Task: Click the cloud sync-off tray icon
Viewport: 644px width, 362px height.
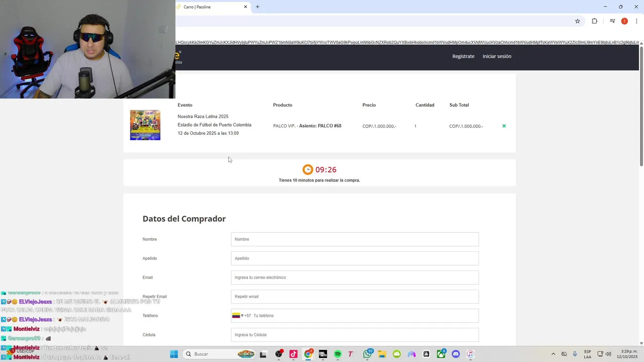Action: click(x=564, y=354)
